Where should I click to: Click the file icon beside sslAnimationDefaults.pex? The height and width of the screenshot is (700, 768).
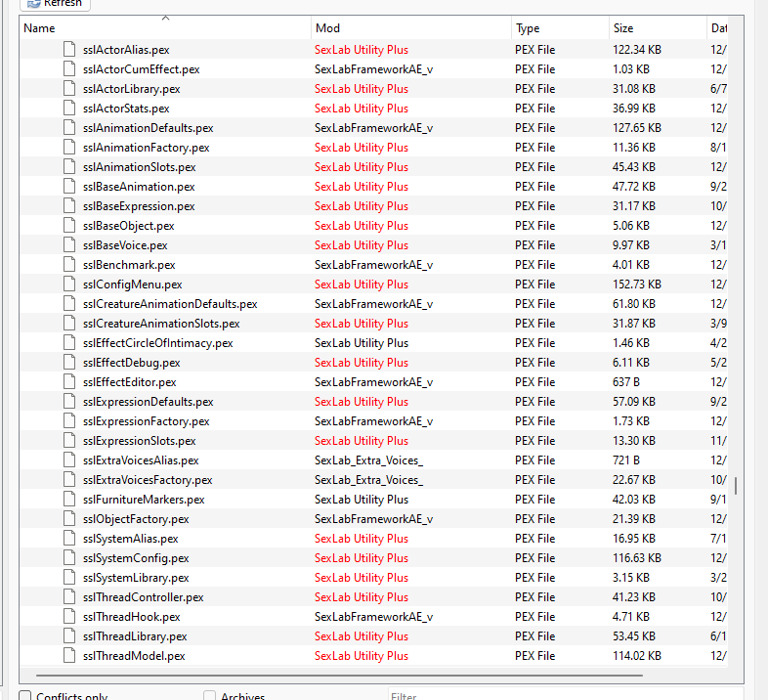pyautogui.click(x=69, y=128)
